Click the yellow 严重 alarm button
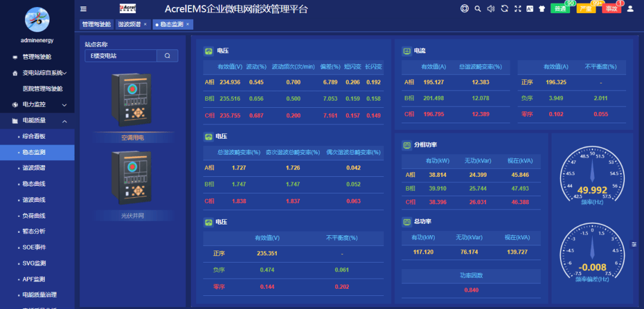 (x=586, y=8)
